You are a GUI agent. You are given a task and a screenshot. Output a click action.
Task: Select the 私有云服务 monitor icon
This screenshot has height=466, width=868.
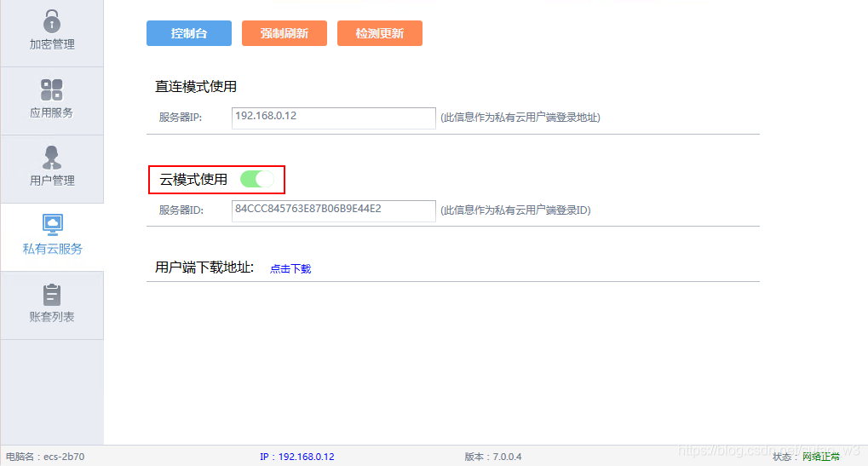53,225
